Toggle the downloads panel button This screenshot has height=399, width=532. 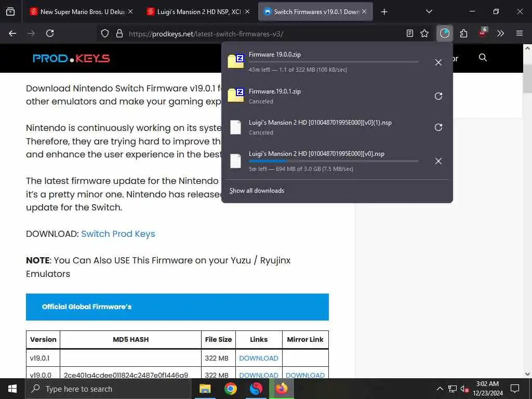tap(445, 33)
